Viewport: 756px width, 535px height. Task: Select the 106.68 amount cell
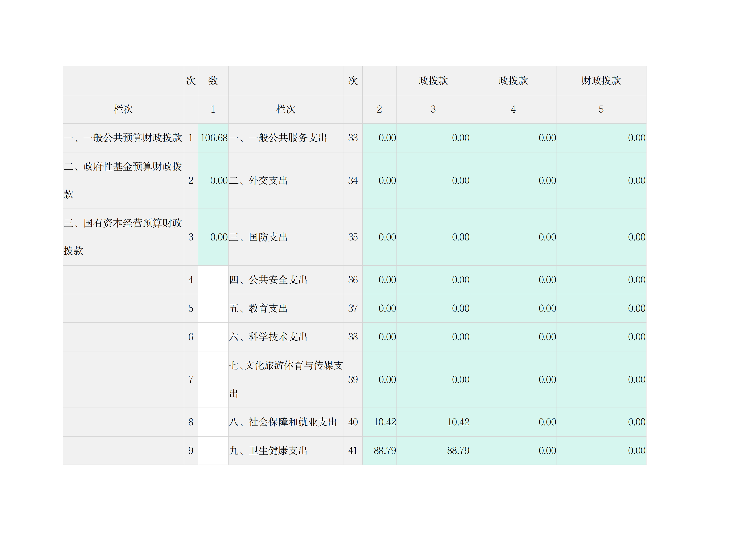coord(213,138)
